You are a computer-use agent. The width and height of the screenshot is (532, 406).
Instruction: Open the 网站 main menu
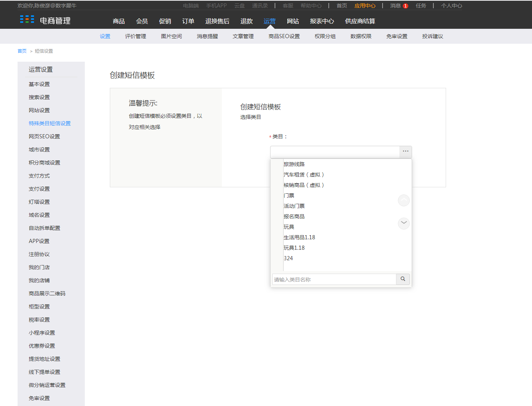click(x=293, y=21)
